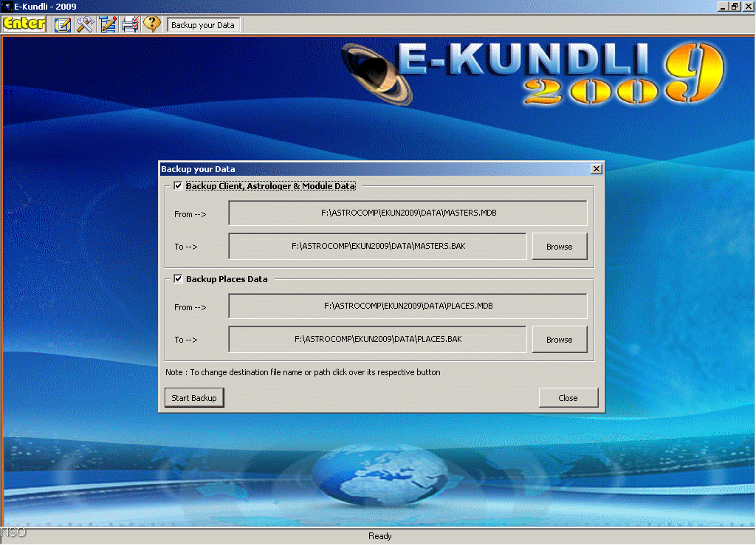Click the Backup your Data toolbar label
The image size is (756, 545).
pyautogui.click(x=203, y=25)
